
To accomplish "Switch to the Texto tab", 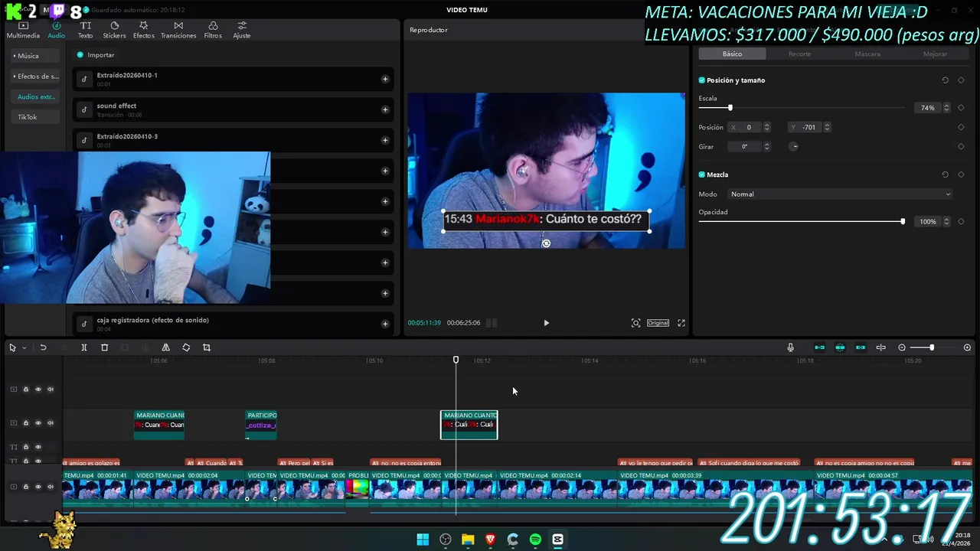I will click(85, 31).
